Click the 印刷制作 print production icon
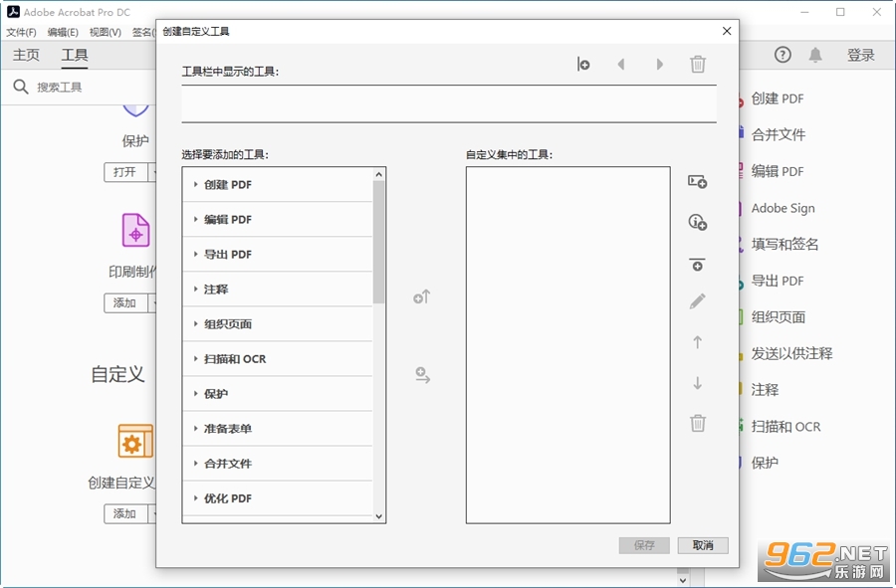The image size is (896, 588). tap(136, 230)
